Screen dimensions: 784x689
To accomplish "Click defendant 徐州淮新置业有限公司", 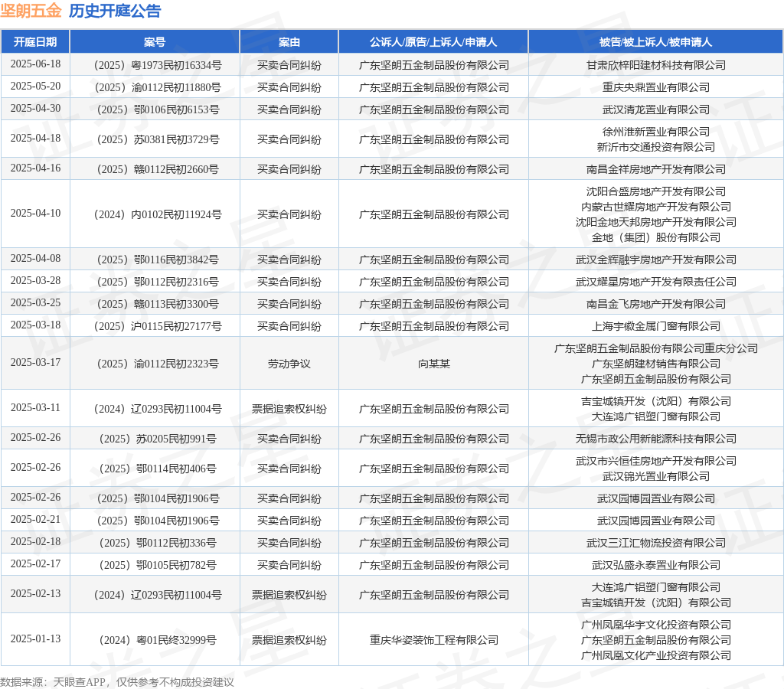I will click(x=656, y=132).
